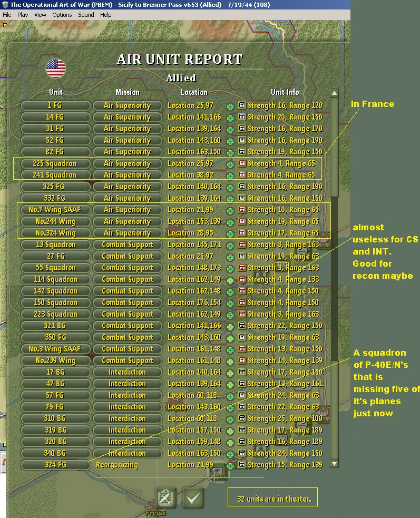Click green plus icon for No.244 Wing row
The width and height of the screenshot is (420, 518).
[230, 222]
